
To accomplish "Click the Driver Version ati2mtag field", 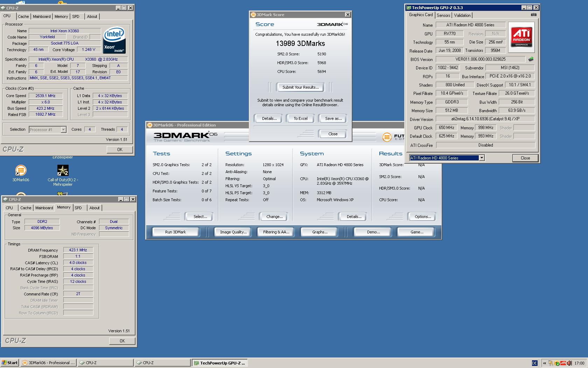I will tap(485, 119).
